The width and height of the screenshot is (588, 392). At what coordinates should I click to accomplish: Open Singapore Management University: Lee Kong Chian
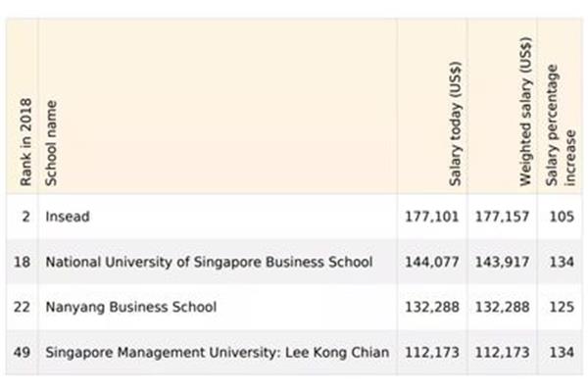click(x=218, y=352)
